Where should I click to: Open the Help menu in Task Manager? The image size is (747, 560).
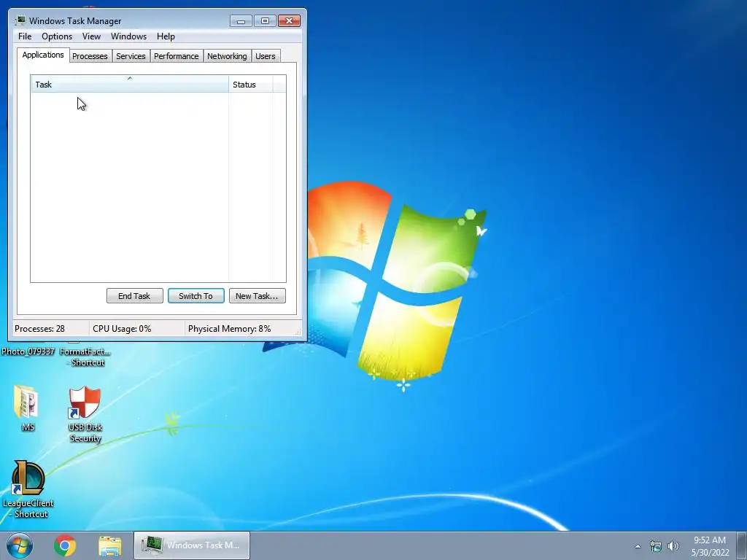166,36
